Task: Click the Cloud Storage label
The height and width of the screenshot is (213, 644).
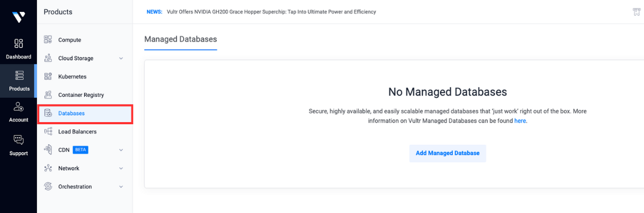Action: 76,59
